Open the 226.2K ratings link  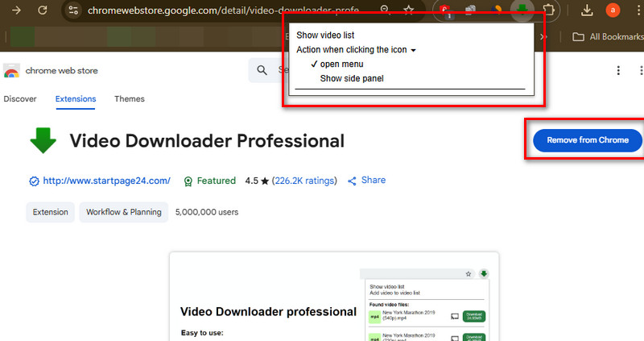pyautogui.click(x=304, y=181)
